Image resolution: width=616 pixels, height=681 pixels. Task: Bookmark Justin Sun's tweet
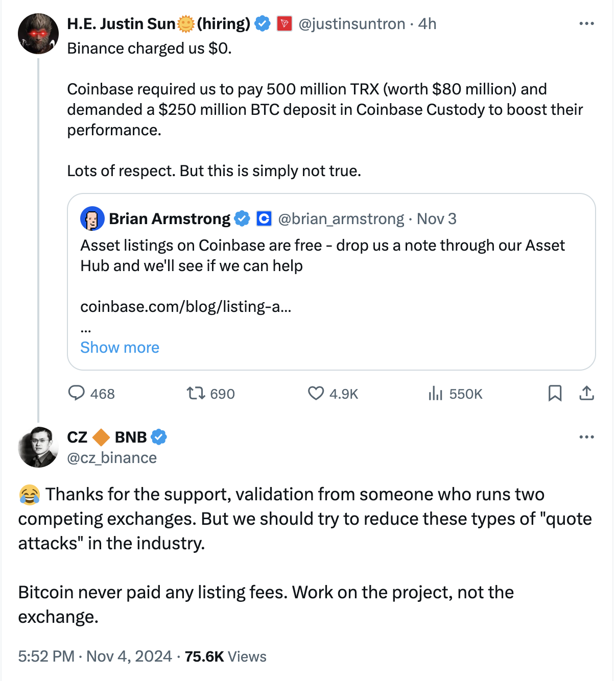pyautogui.click(x=555, y=393)
